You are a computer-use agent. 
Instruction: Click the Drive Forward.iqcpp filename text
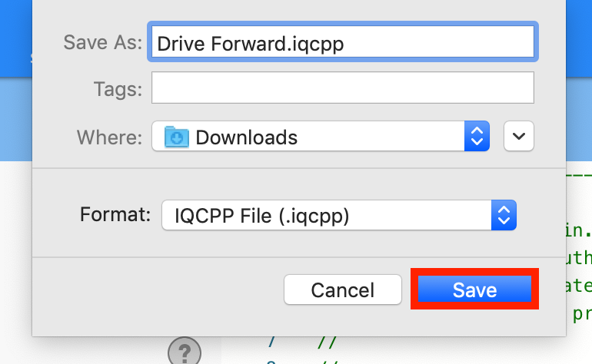pos(251,44)
